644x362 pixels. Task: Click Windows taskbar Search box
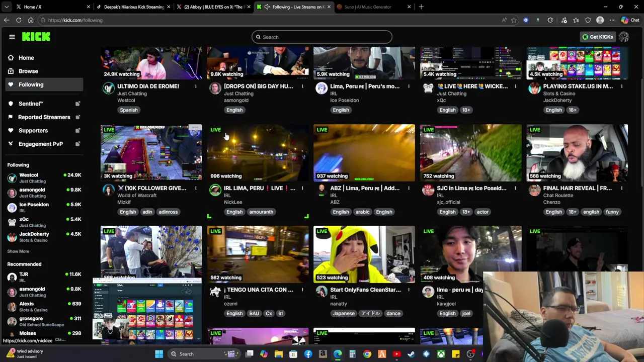tap(204, 354)
